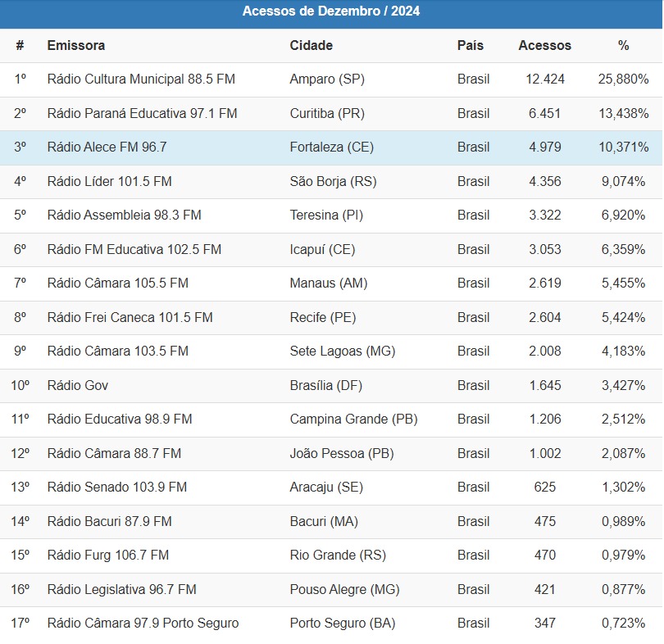Open Rádio Paraná Educativa 97.1 FM entry

coord(142,114)
